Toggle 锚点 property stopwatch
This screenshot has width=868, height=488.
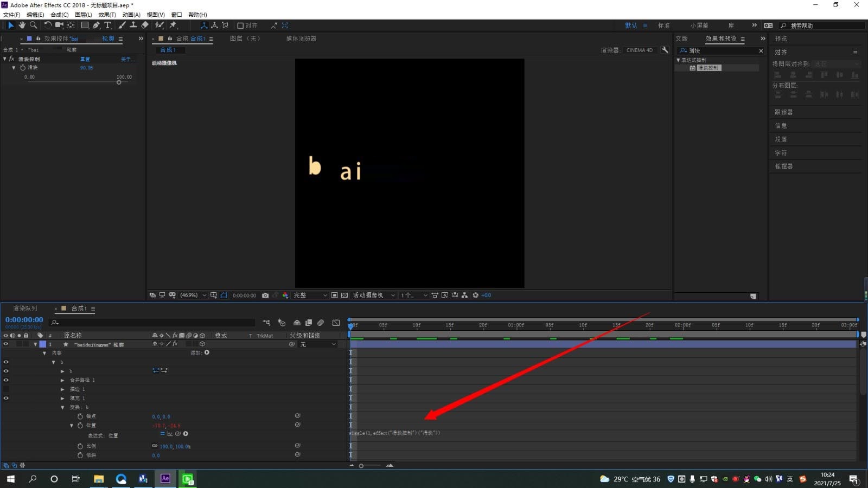80,416
